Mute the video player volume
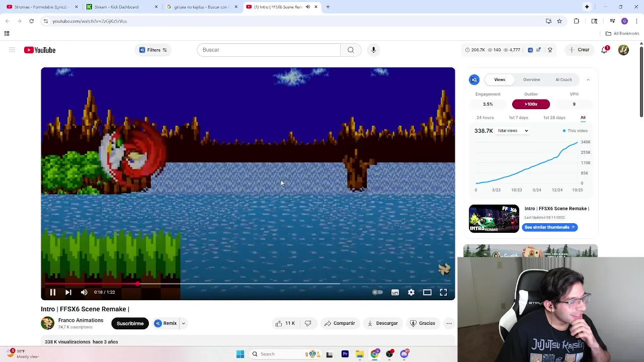The width and height of the screenshot is (644, 362). [x=84, y=292]
